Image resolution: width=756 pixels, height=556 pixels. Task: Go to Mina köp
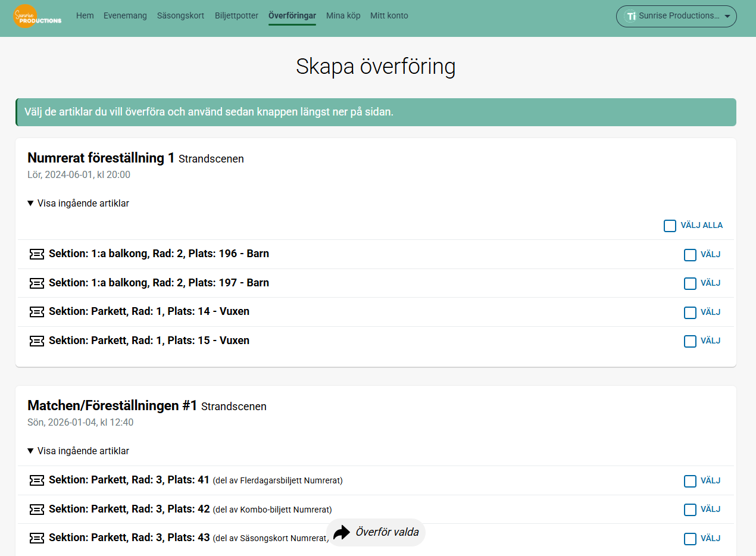click(343, 16)
